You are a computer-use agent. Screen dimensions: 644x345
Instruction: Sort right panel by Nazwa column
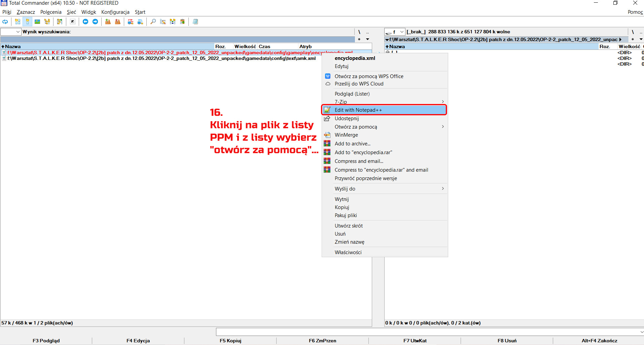point(491,46)
